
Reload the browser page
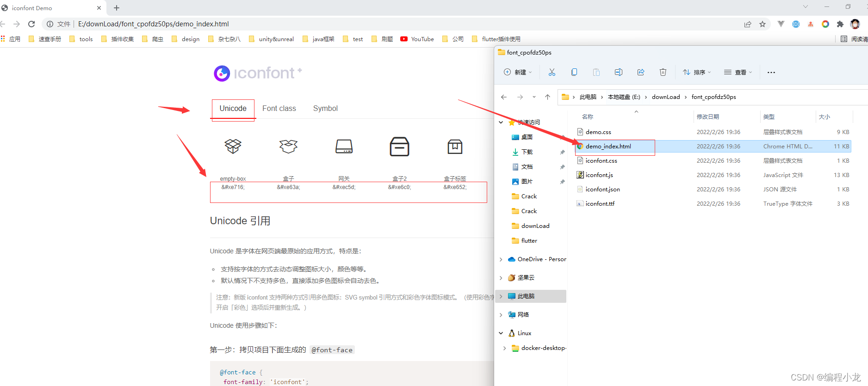(31, 24)
